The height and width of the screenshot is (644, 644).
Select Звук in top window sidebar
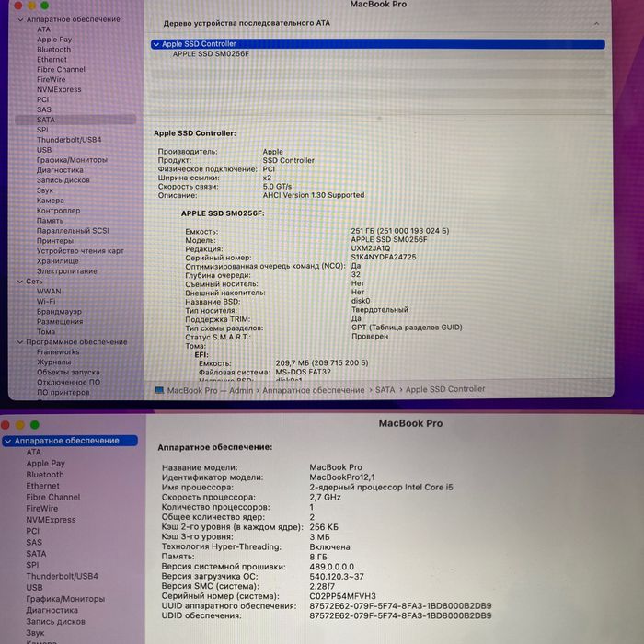point(45,190)
